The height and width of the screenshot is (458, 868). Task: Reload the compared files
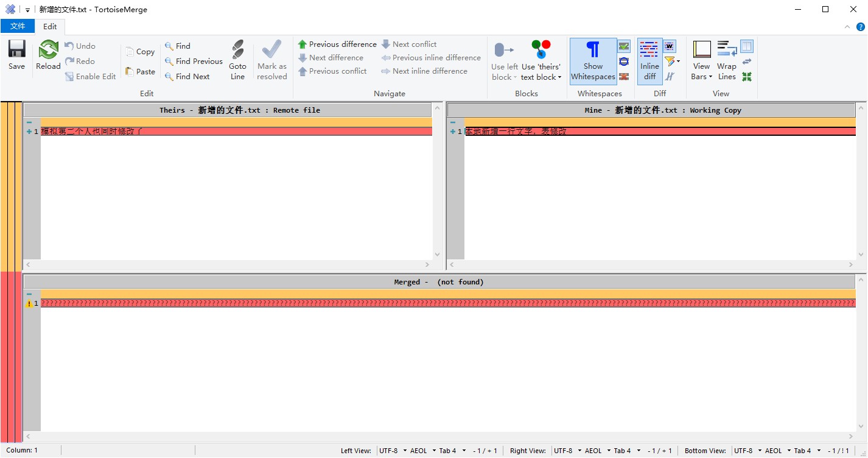point(48,55)
